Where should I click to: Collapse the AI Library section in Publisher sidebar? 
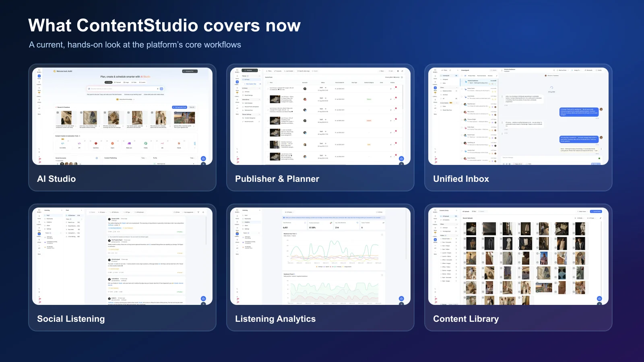[x=259, y=88]
